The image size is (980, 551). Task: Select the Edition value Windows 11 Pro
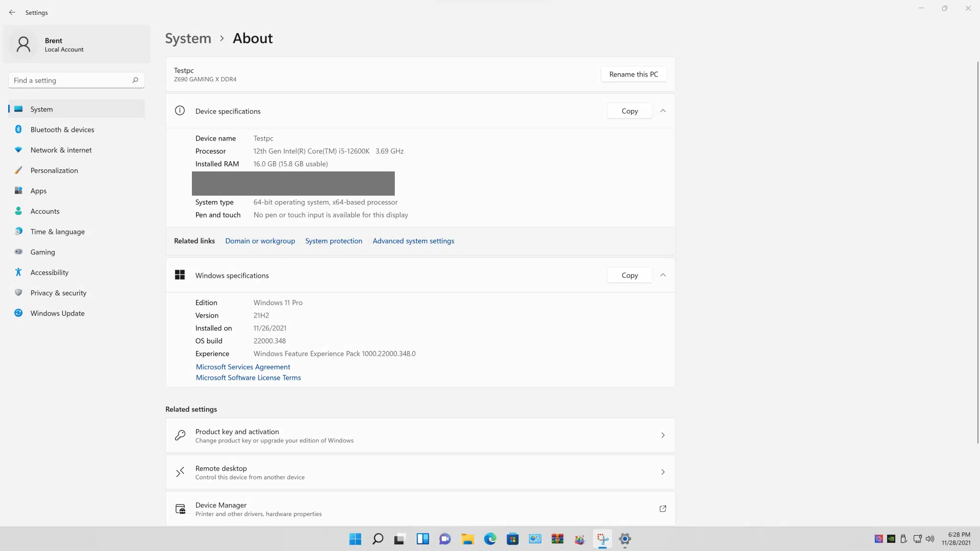(x=278, y=303)
